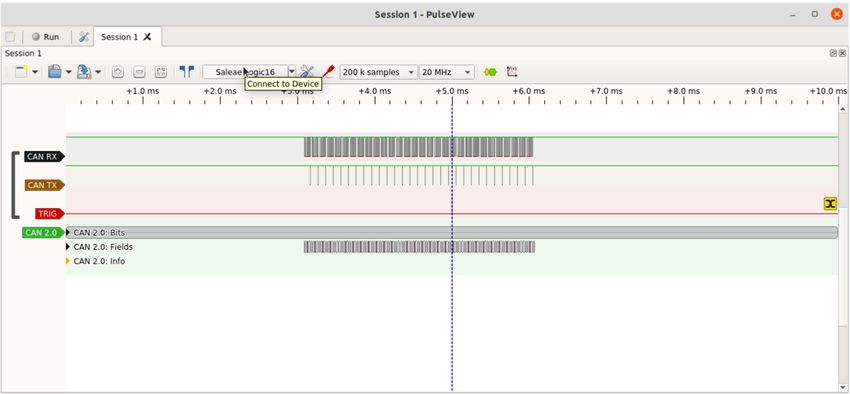Click the zoom in icon
Viewport: 850px width, 394px height.
[118, 72]
